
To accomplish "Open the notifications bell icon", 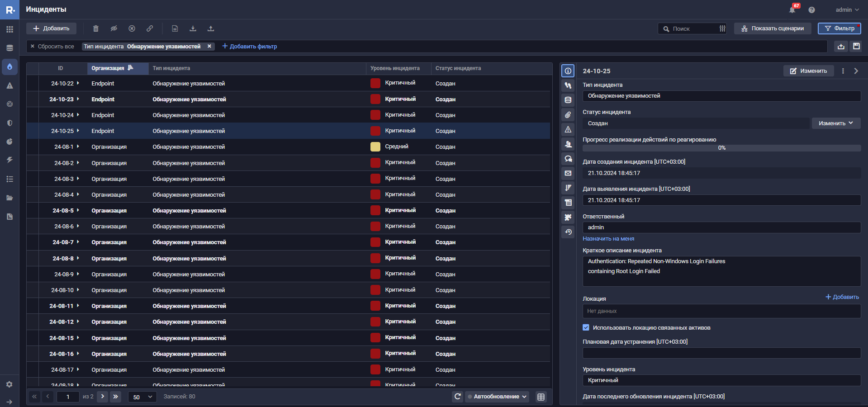I will tap(792, 10).
